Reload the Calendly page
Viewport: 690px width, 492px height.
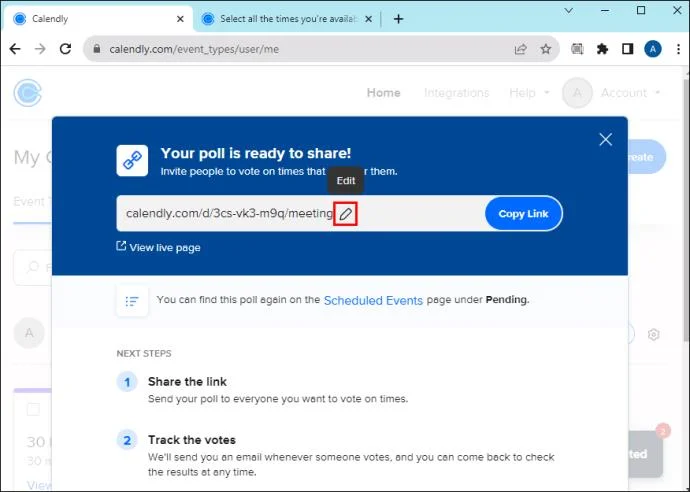[66, 49]
